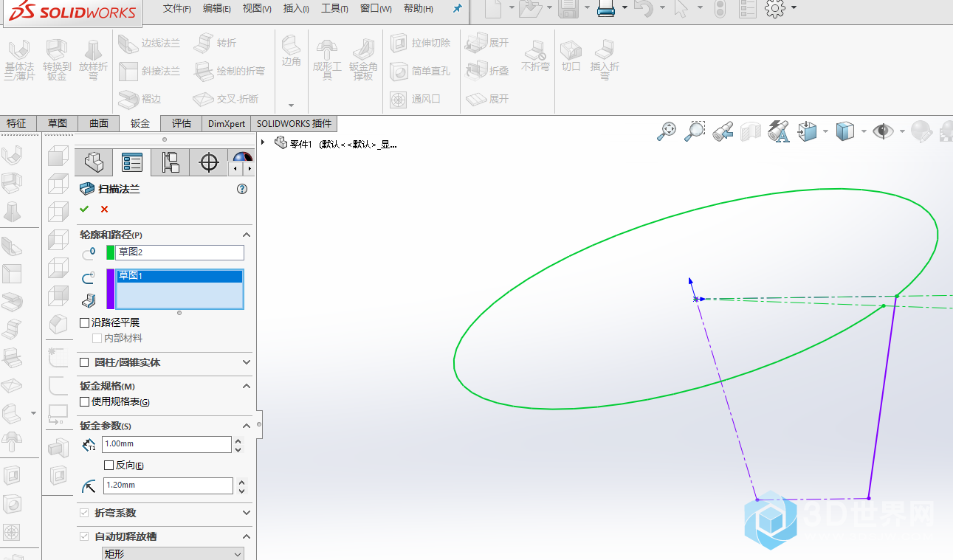Click the Corners (边角) tool

pyautogui.click(x=291, y=52)
